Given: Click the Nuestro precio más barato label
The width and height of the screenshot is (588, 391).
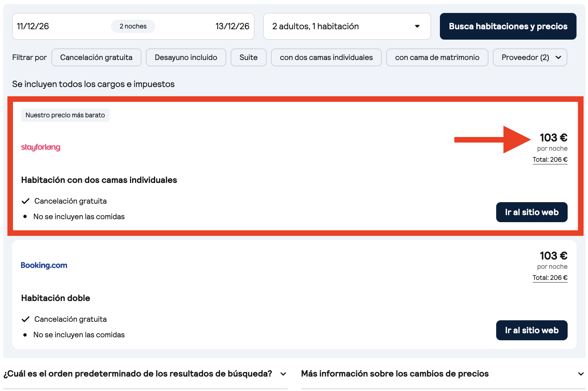Looking at the screenshot, I should [x=65, y=115].
